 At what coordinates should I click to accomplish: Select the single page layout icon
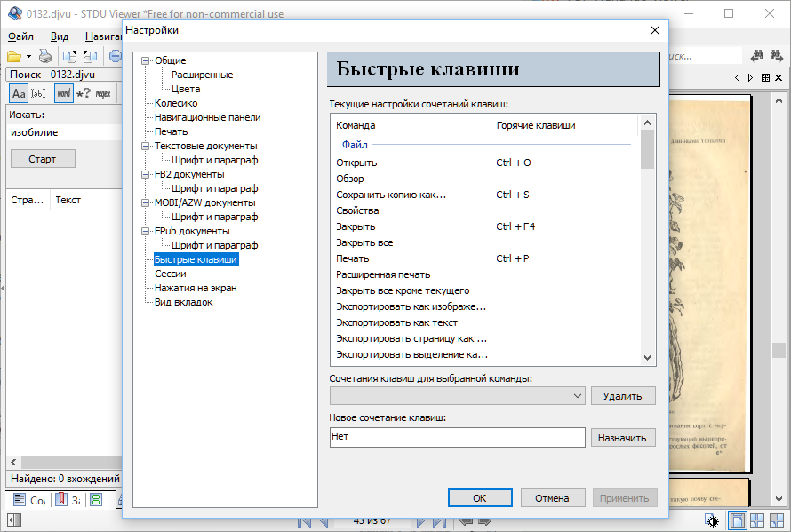point(737,520)
